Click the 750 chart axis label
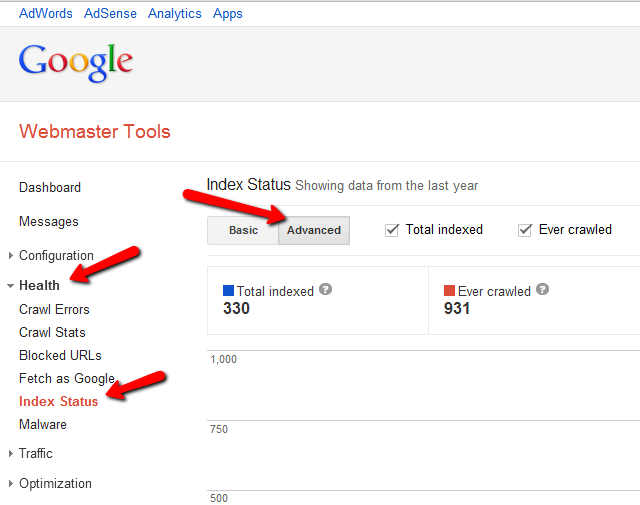 pyautogui.click(x=219, y=429)
